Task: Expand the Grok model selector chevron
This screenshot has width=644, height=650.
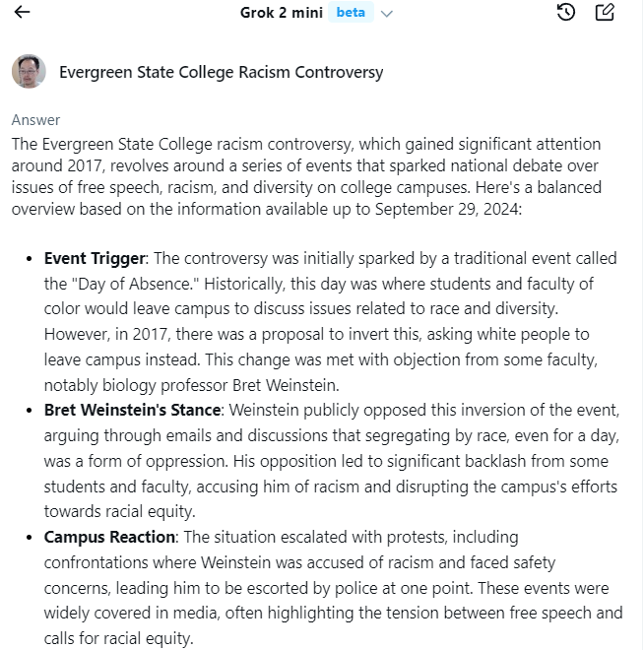Action: pos(387,14)
